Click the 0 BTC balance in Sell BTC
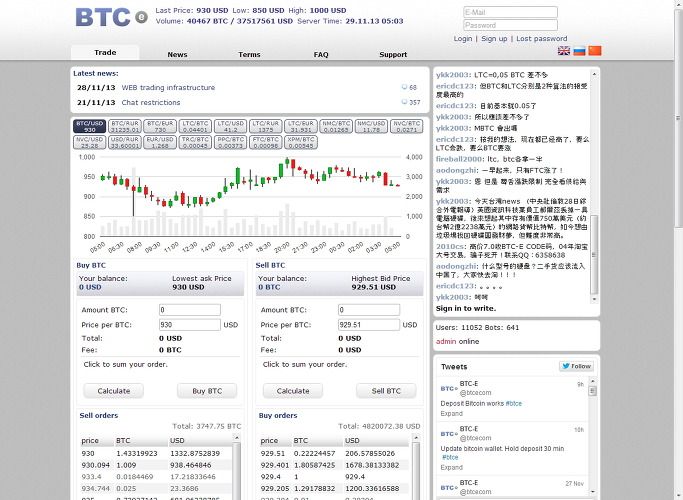Screen dimensions: 683x500 pyautogui.click(x=269, y=287)
